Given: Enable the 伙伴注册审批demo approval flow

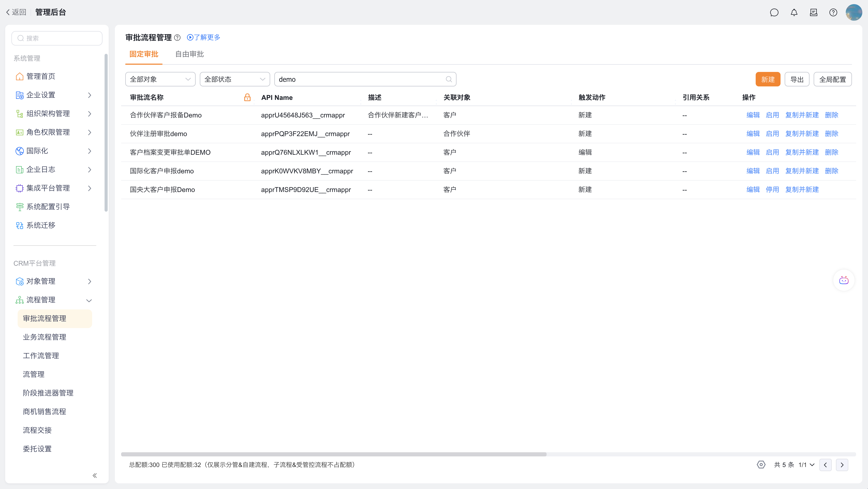Looking at the screenshot, I should coord(772,134).
